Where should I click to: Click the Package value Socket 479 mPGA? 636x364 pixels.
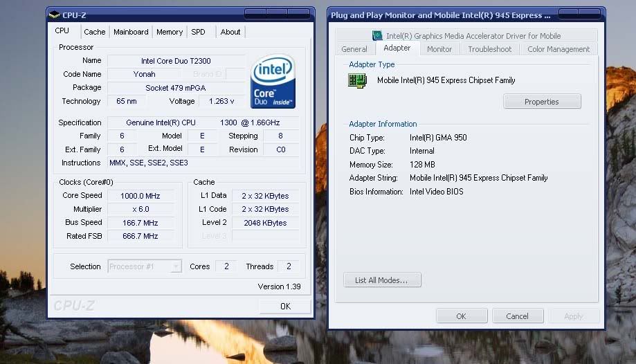[x=176, y=88]
